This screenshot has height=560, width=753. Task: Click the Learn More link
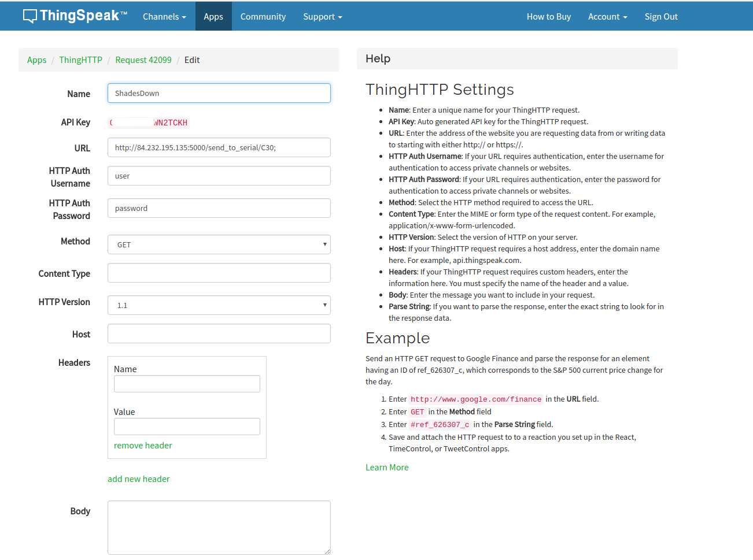tap(387, 468)
